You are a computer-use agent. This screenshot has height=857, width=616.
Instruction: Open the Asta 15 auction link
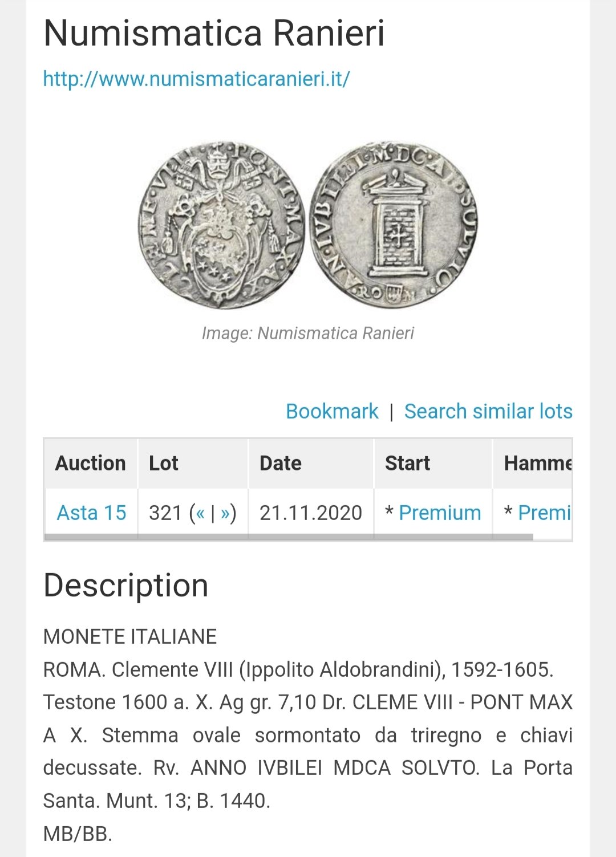pyautogui.click(x=91, y=513)
